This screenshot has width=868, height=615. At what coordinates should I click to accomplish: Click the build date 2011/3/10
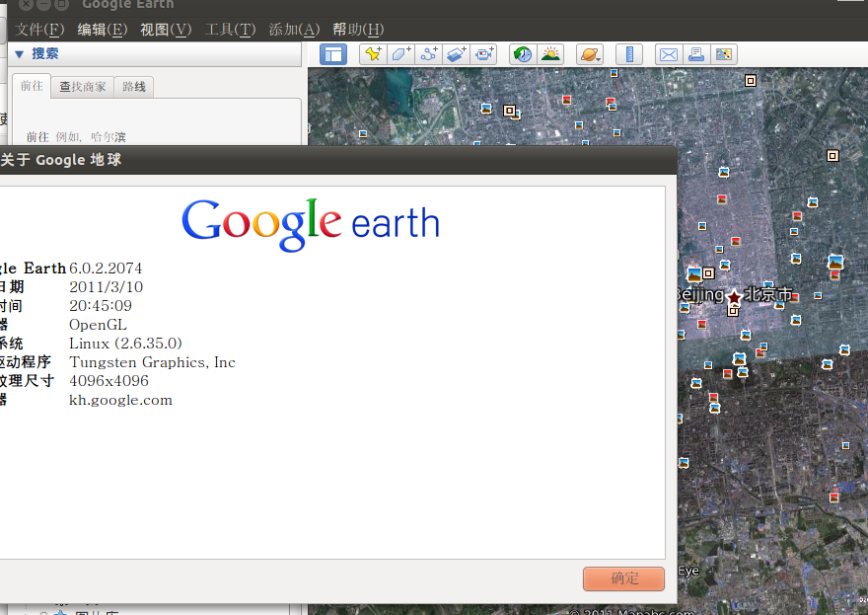click(107, 287)
